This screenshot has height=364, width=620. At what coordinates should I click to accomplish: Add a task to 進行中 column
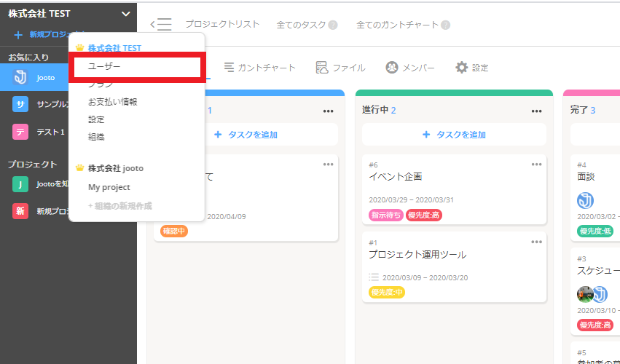[453, 135]
